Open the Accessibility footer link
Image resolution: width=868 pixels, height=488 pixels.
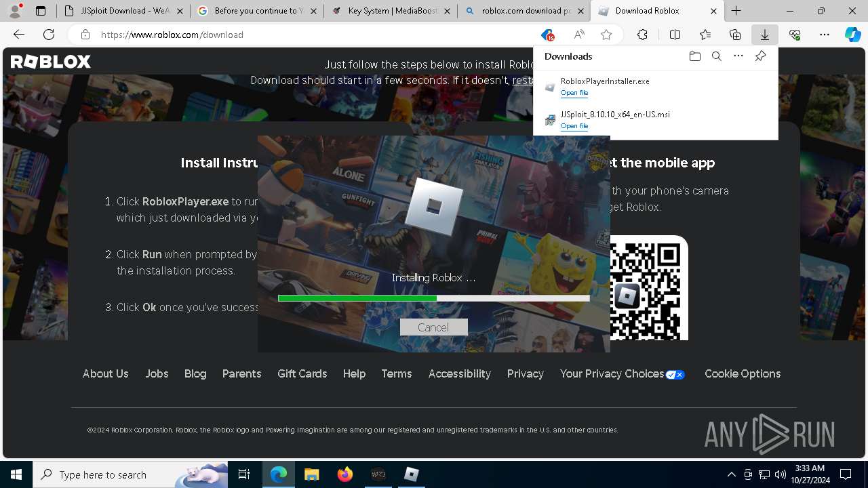[459, 373]
